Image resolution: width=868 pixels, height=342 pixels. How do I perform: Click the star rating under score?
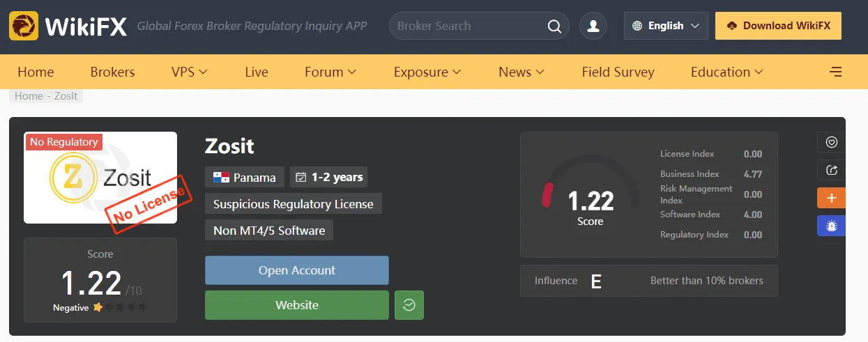pyautogui.click(x=120, y=307)
